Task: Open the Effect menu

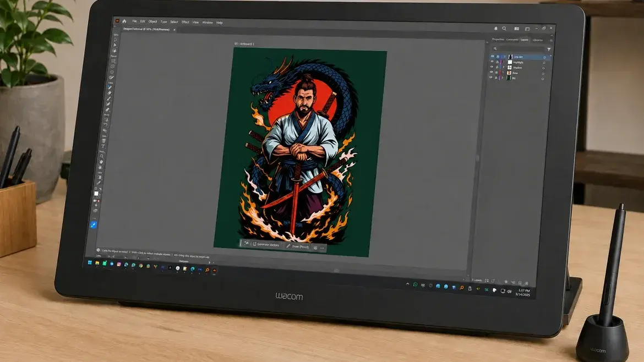Action: (x=185, y=22)
